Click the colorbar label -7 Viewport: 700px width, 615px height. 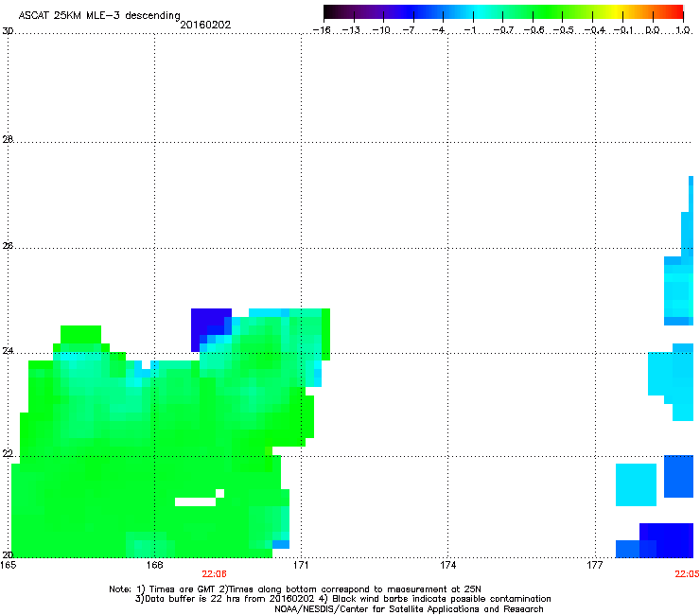409,30
